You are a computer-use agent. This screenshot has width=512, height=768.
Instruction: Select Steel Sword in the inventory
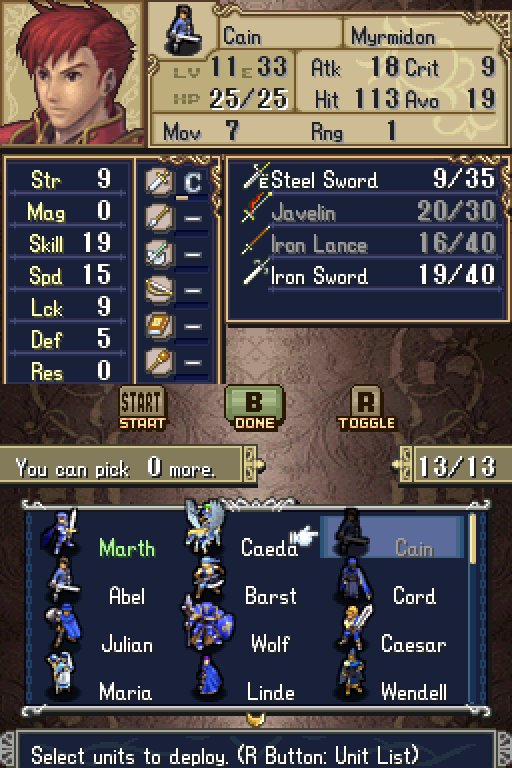pos(367,180)
